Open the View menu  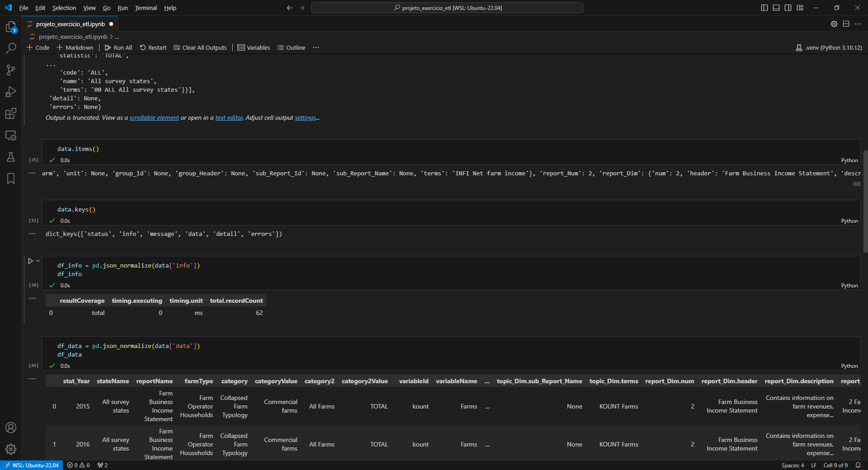click(90, 8)
